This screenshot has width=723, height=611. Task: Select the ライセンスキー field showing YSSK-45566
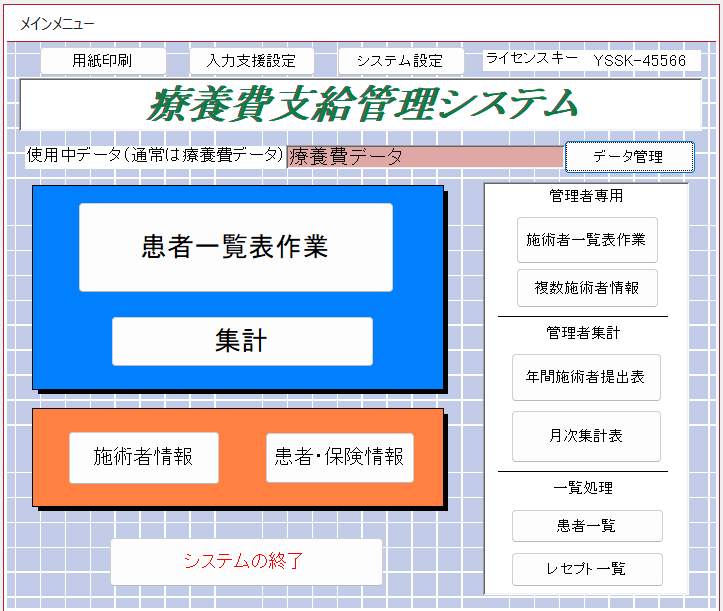coord(639,60)
